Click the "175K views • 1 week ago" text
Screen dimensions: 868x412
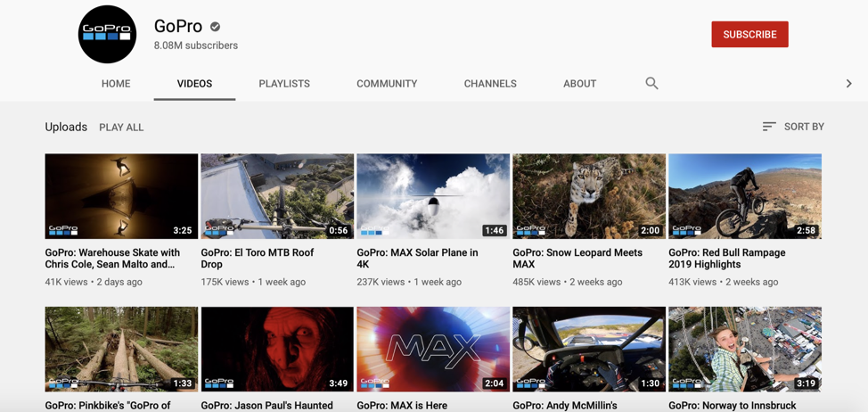(x=253, y=282)
